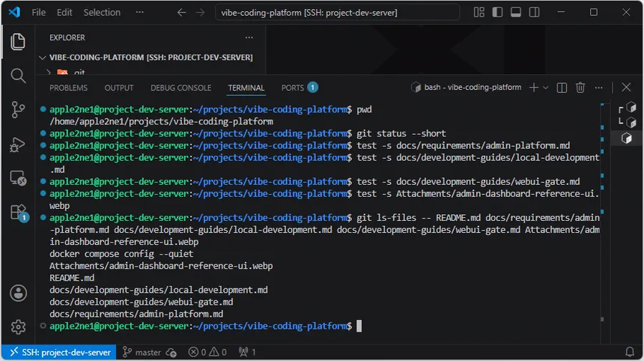Click the pwd command decoration dot
This screenshot has width=644, height=361.
tap(43, 109)
